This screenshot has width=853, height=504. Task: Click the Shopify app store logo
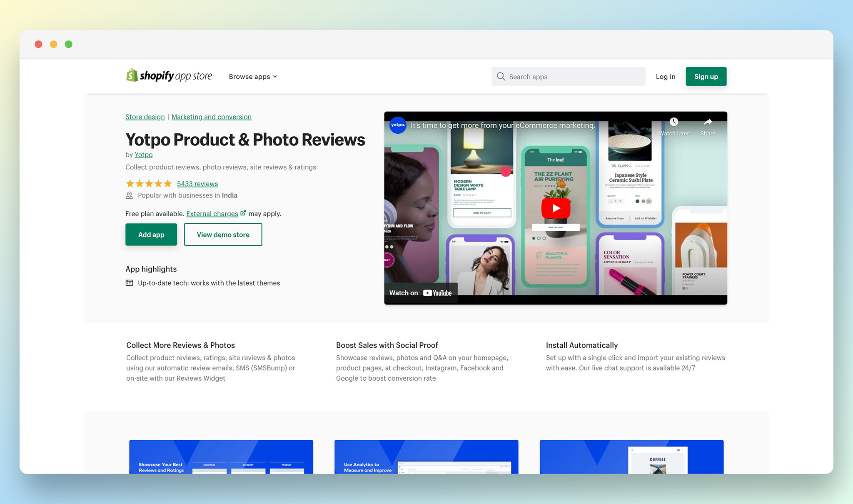[x=169, y=76]
